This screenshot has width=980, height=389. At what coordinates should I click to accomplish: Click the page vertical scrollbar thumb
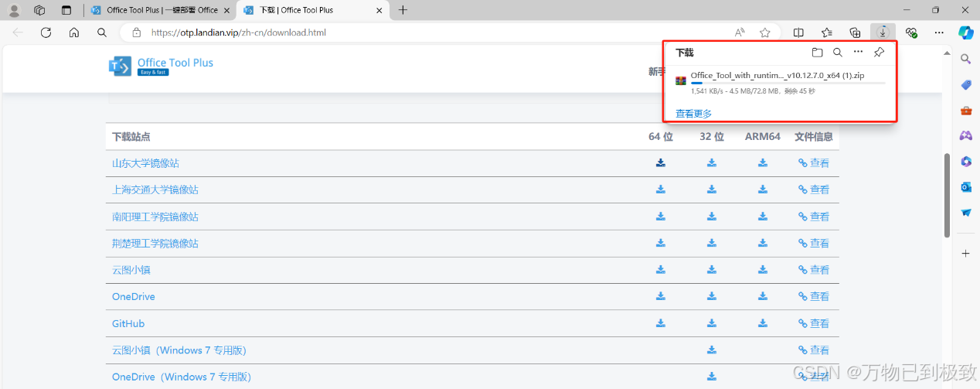(x=948, y=196)
